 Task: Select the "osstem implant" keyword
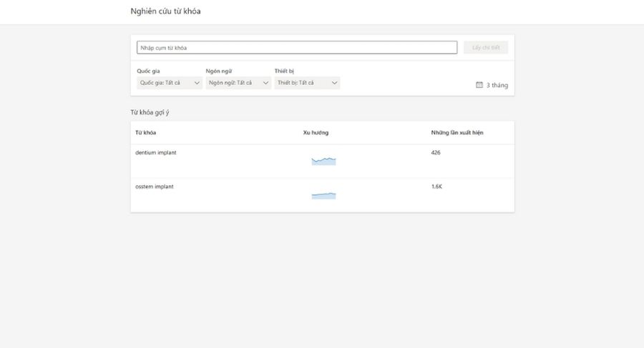(155, 187)
